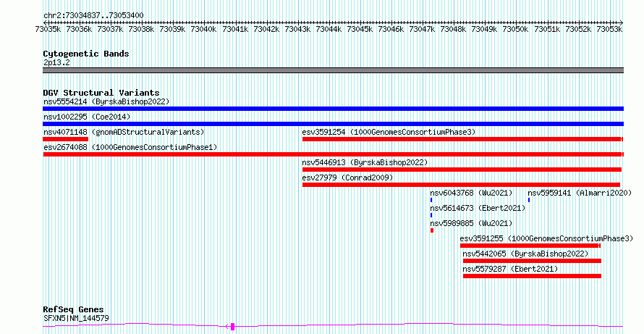Click the nsv1002295 (Coe2014) blue bar
Screen dimensions: 644x334
(333, 124)
